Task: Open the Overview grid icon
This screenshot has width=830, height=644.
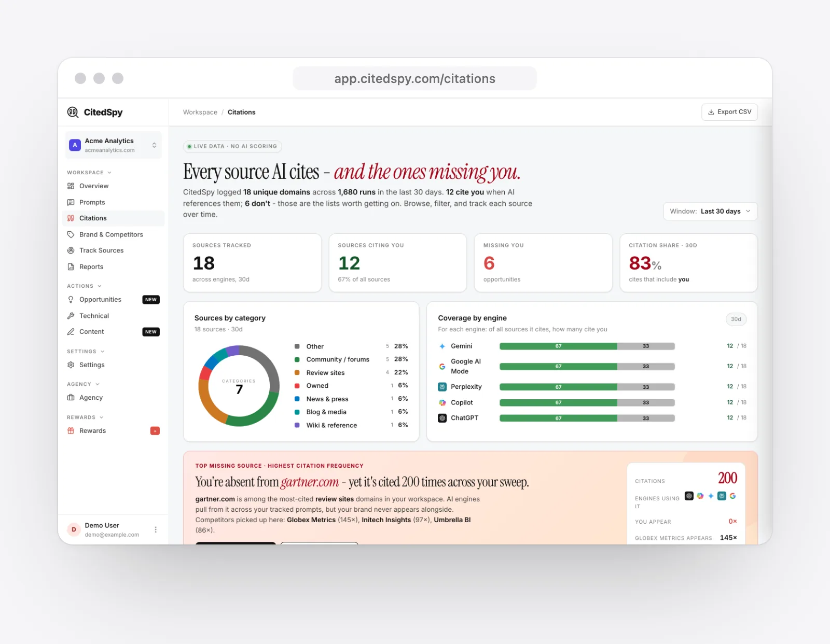Action: [71, 186]
